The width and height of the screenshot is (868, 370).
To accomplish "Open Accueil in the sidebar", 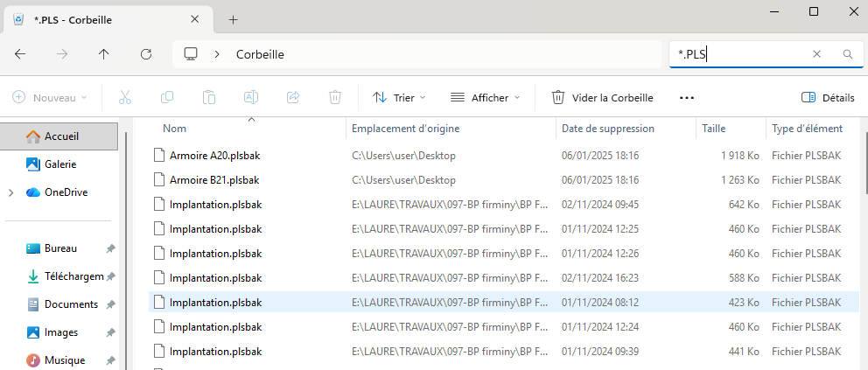I will click(59, 136).
